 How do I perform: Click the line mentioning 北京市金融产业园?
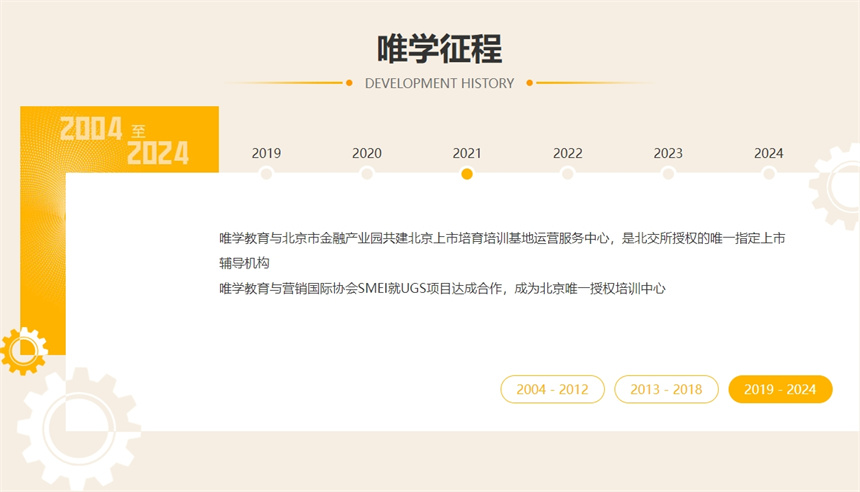(502, 238)
